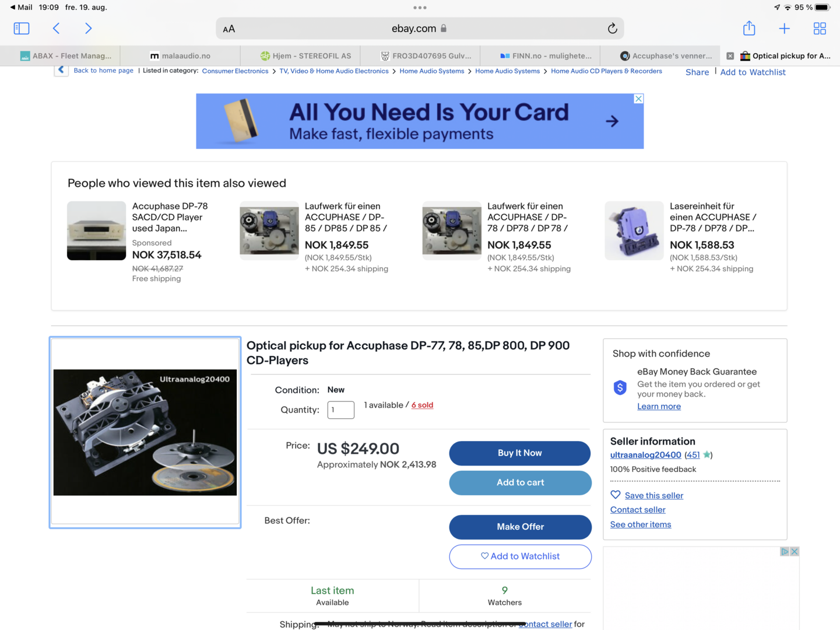Open TV, Video & Home Audio Electronics link
Viewport: 840px width, 630px height.
point(334,71)
